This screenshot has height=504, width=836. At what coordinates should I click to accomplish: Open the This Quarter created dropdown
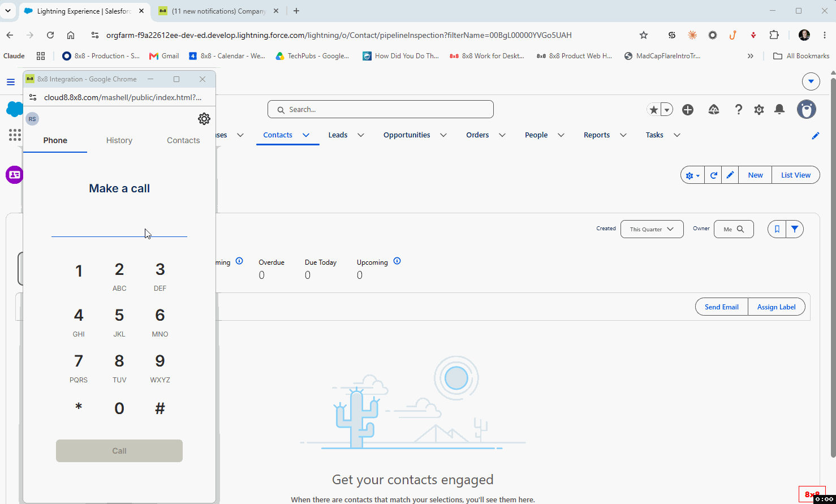652,229
